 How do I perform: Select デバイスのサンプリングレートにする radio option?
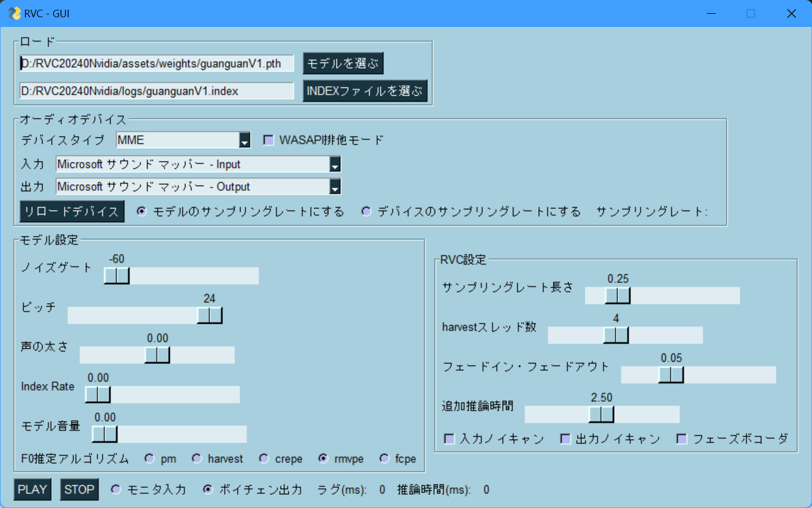(x=366, y=211)
